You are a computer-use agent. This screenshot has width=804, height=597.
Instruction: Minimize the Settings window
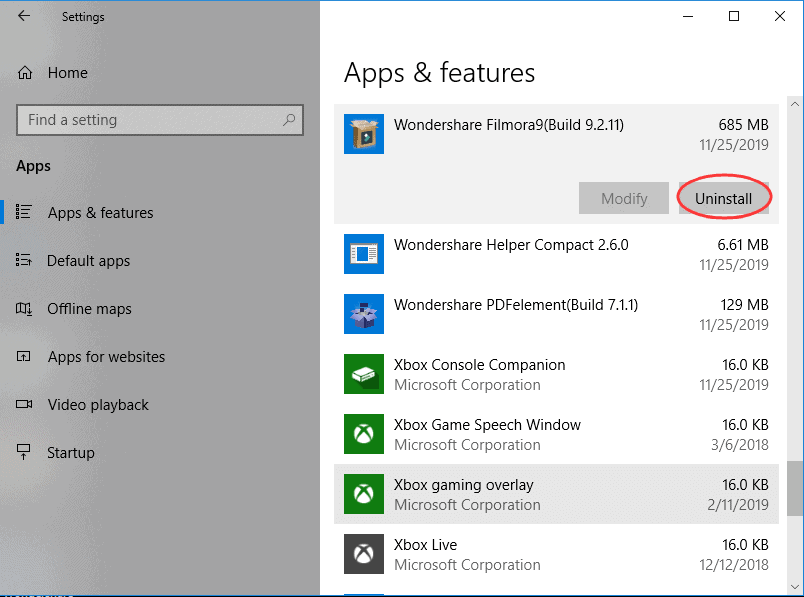(x=688, y=16)
